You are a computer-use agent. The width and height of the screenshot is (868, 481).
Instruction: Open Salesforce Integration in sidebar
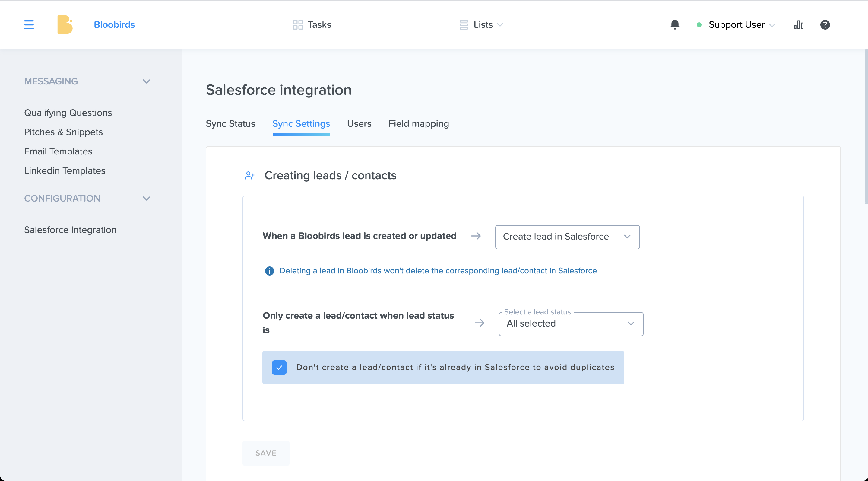70,230
